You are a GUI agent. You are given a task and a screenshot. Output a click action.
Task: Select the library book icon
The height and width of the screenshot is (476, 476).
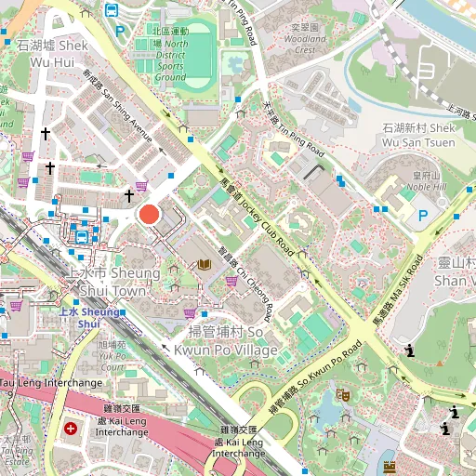click(x=205, y=265)
